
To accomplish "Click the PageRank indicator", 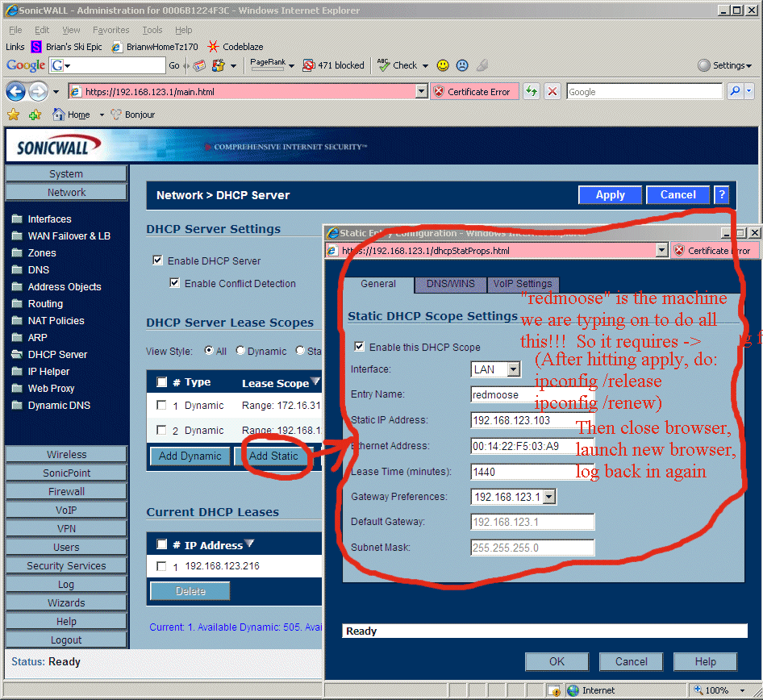I will [268, 65].
